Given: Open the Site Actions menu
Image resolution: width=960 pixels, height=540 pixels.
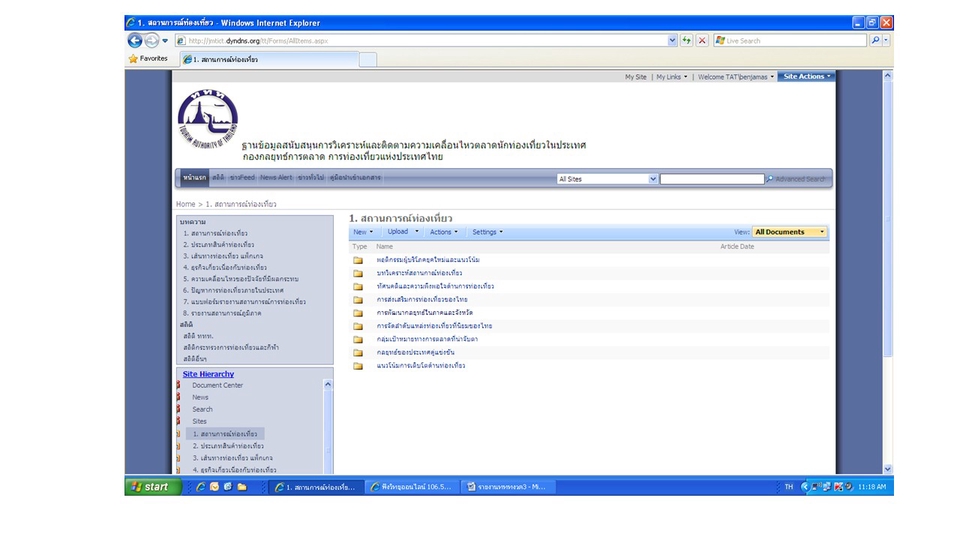Looking at the screenshot, I should (x=807, y=77).
